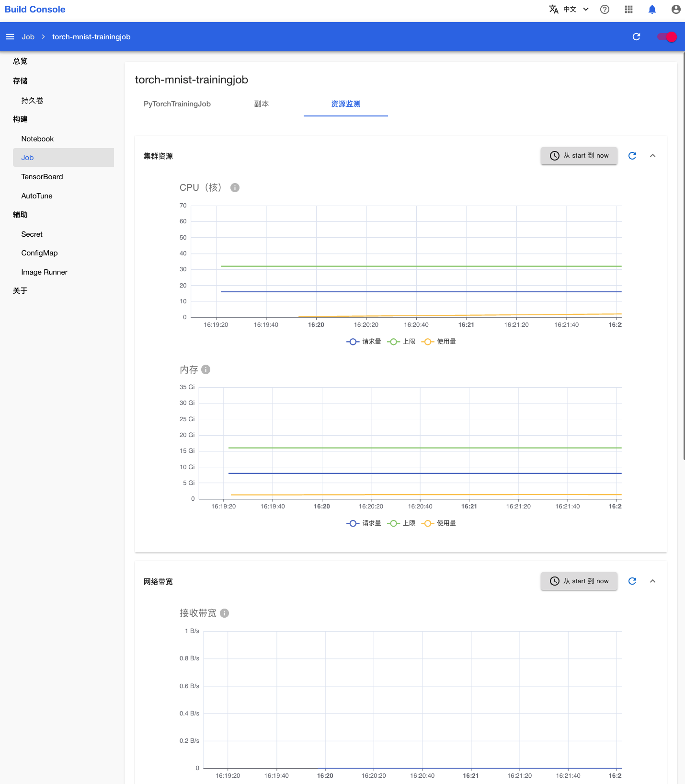Click the 辅助 sidebar section
The height and width of the screenshot is (784, 685).
[20, 215]
